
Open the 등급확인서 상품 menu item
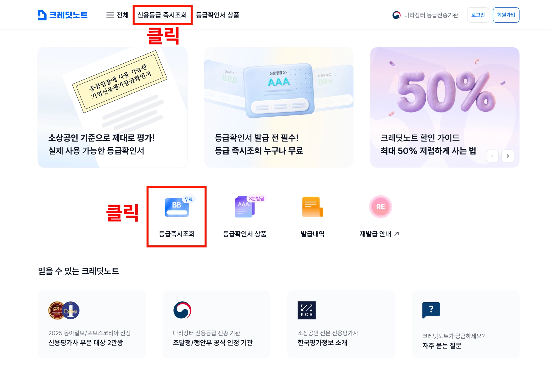click(x=217, y=15)
